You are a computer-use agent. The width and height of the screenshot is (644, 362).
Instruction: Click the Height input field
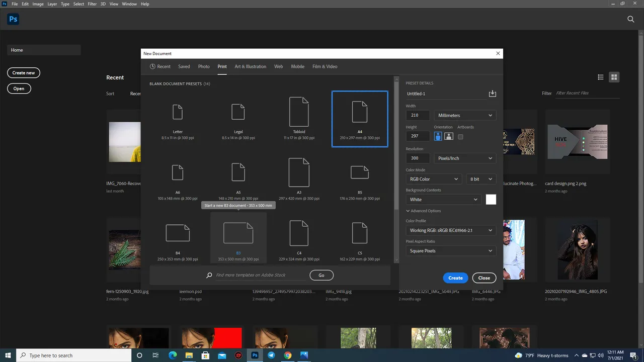[x=418, y=136]
